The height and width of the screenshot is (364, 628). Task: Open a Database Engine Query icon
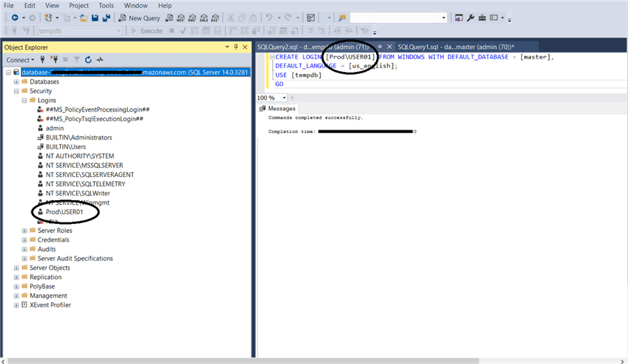pyautogui.click(x=170, y=17)
